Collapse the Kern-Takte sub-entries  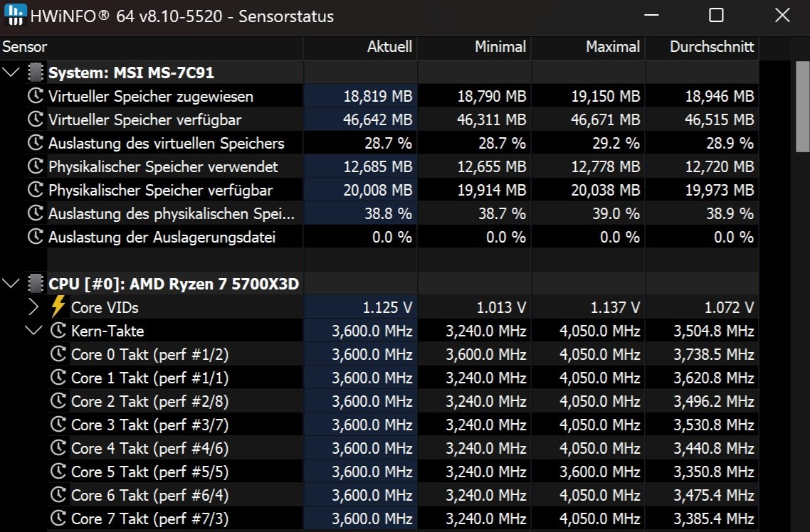click(33, 331)
